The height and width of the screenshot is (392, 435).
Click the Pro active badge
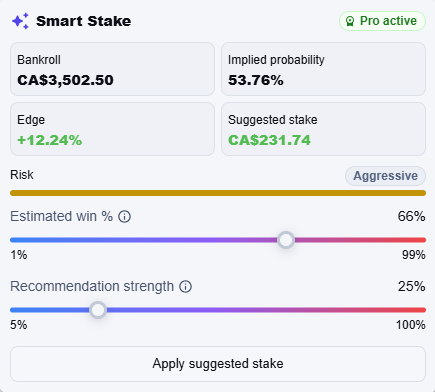pos(382,21)
